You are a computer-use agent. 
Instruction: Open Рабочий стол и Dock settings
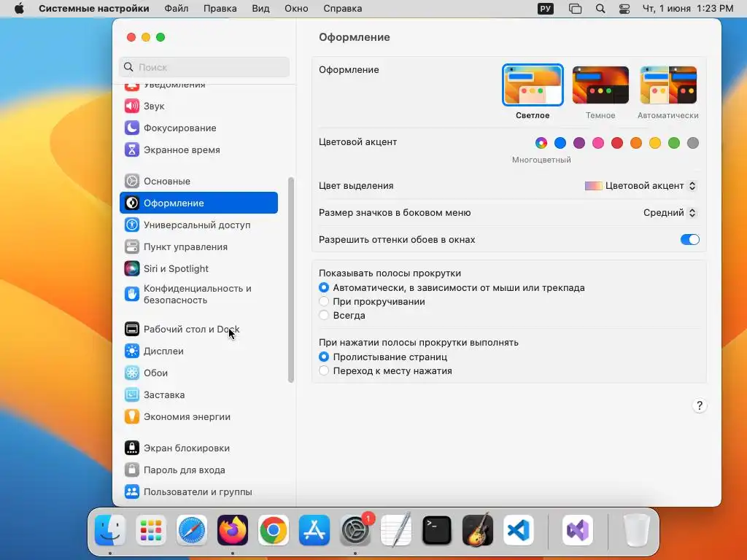198,329
